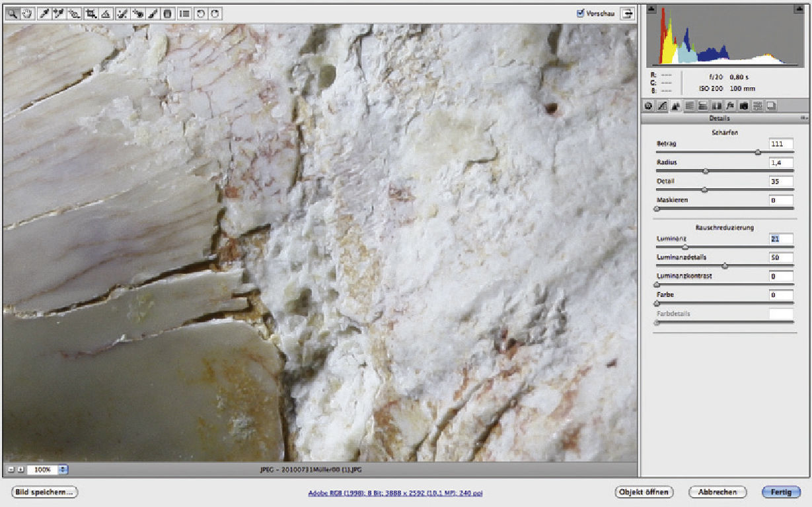Rotate the image clockwise
812x507 pixels.
pos(215,13)
